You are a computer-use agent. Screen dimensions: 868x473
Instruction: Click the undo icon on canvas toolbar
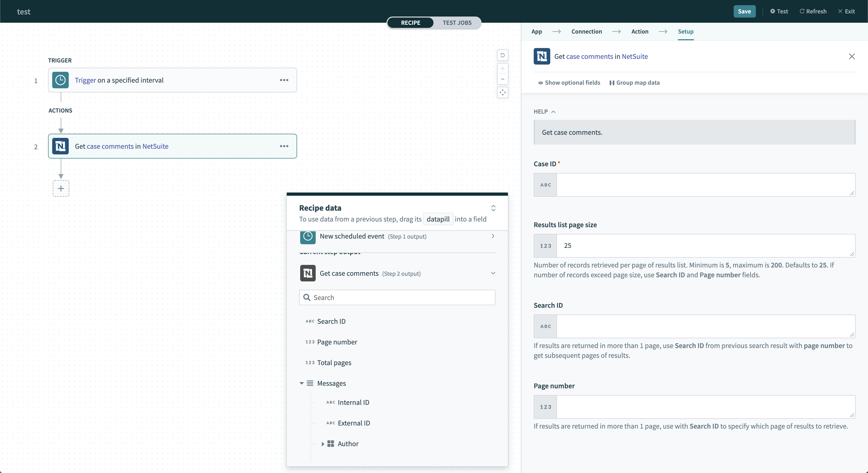pos(502,55)
